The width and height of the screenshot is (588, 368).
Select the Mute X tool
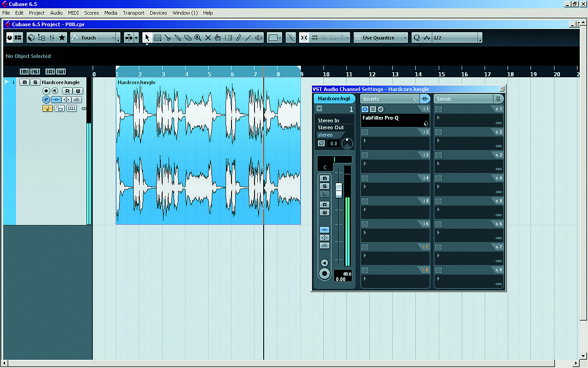(208, 38)
